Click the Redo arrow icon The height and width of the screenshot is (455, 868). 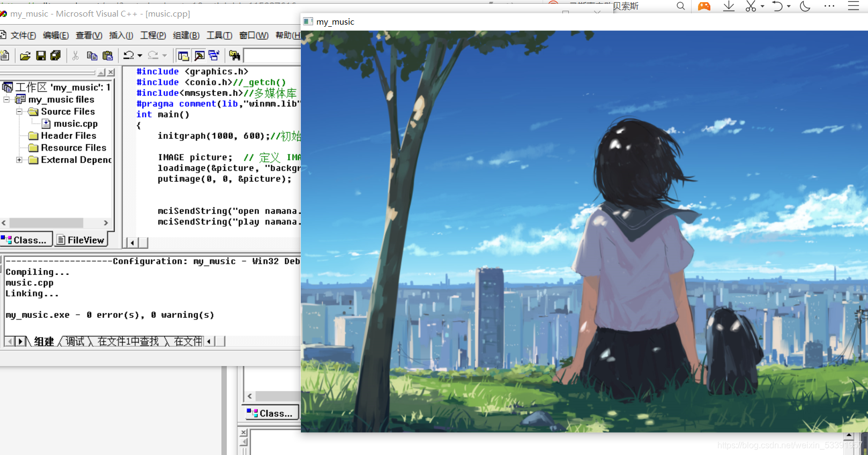point(153,55)
